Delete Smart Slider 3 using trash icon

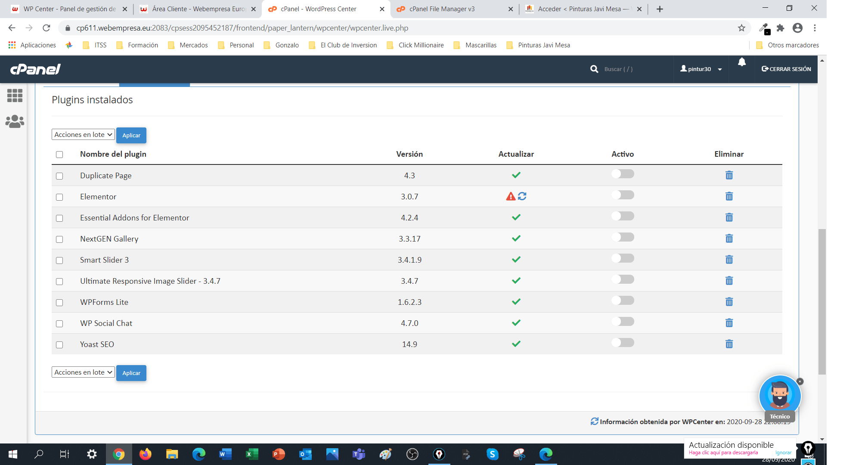click(729, 260)
